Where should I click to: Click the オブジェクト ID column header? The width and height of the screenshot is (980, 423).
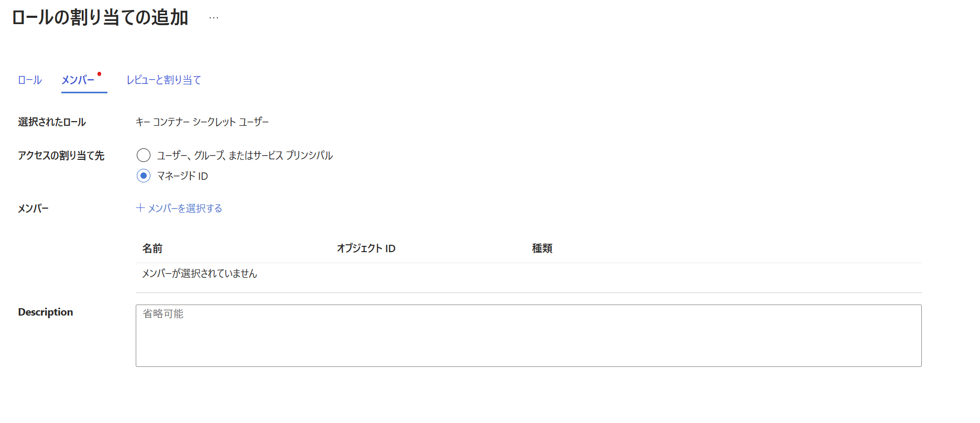point(366,248)
